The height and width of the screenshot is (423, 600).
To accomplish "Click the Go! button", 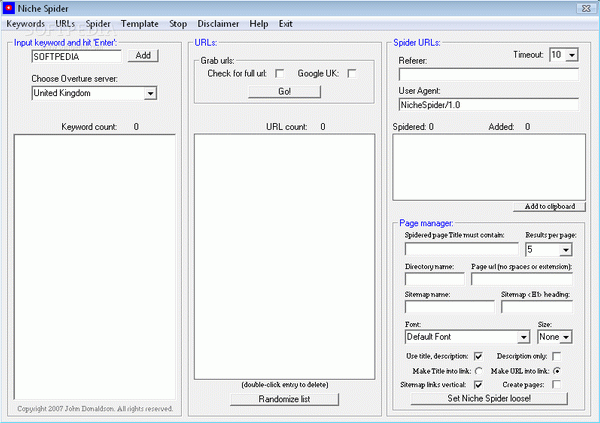I will click(284, 91).
